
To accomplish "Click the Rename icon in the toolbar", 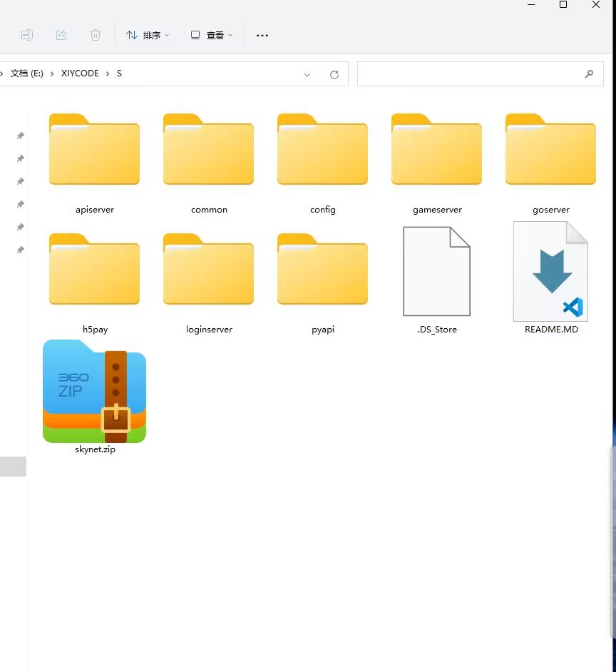I will (x=27, y=35).
